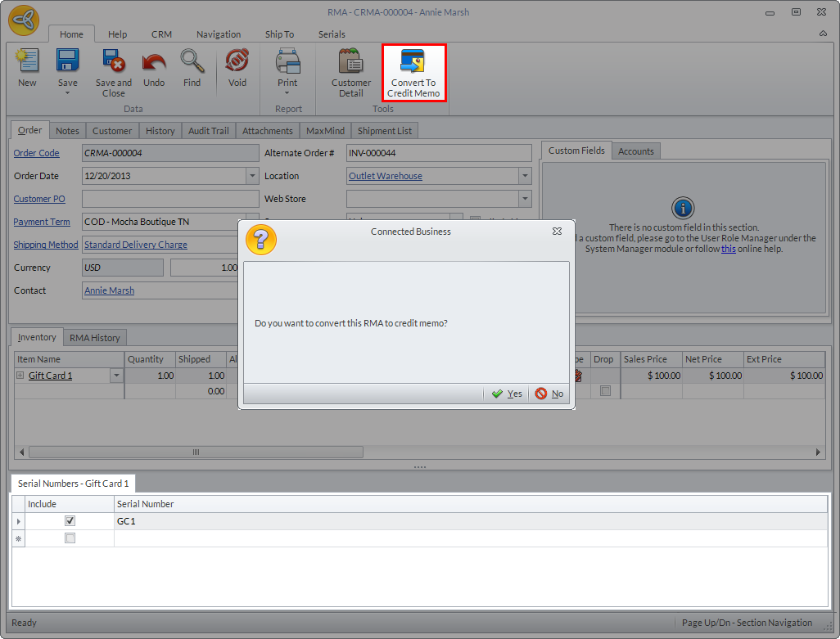840x639 pixels.
Task: Expand the Location dropdown arrow
Action: click(524, 176)
